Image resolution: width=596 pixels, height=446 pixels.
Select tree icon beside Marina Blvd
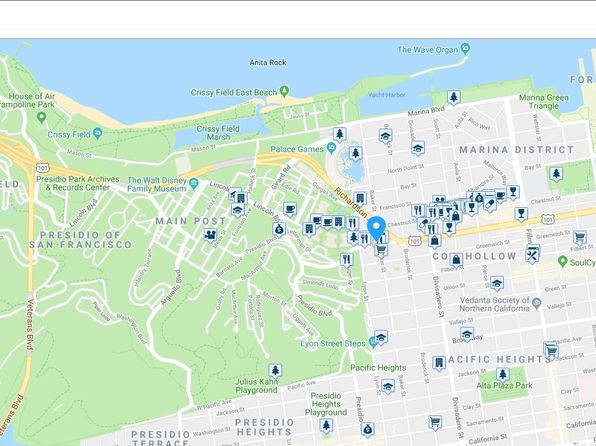click(x=453, y=97)
